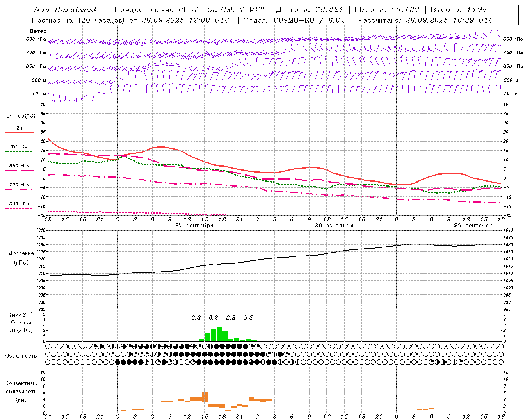Click the Облачность cloudiness row label
Viewport: 525px width, 420px height.
(21, 356)
